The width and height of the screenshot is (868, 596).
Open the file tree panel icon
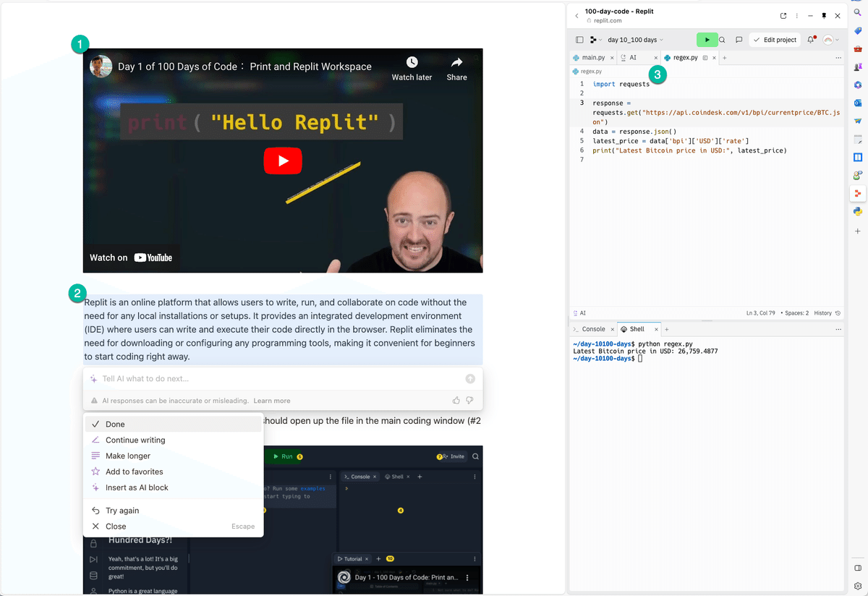pyautogui.click(x=578, y=39)
